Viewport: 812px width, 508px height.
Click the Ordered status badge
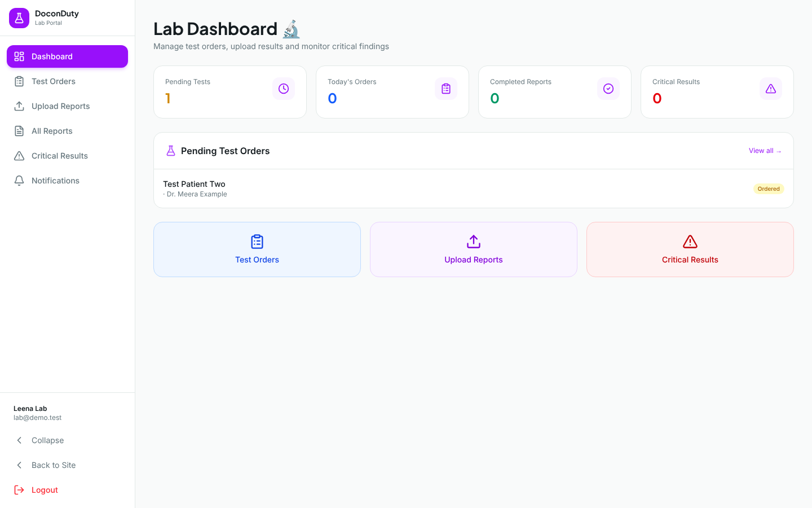click(769, 189)
